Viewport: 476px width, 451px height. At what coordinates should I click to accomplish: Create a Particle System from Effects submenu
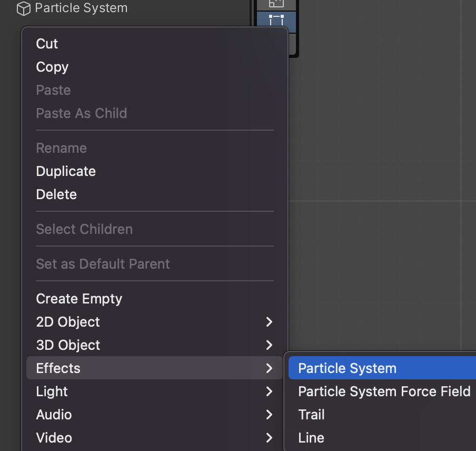point(382,368)
